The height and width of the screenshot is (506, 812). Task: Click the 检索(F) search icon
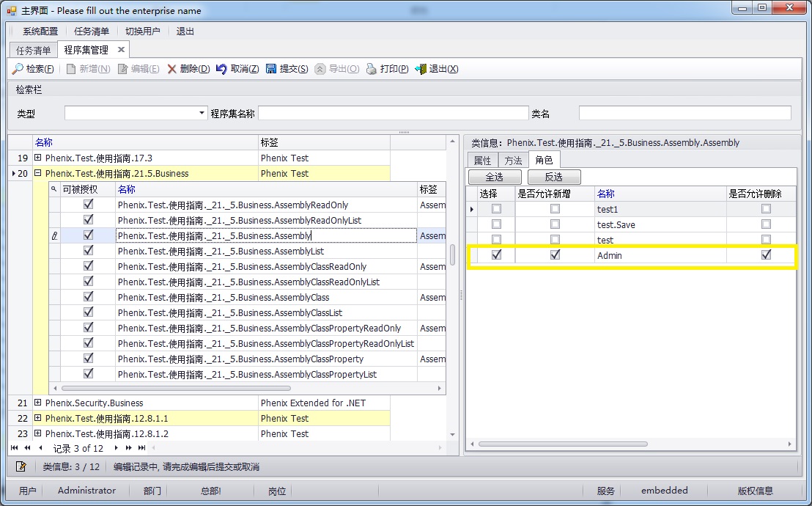[x=18, y=69]
